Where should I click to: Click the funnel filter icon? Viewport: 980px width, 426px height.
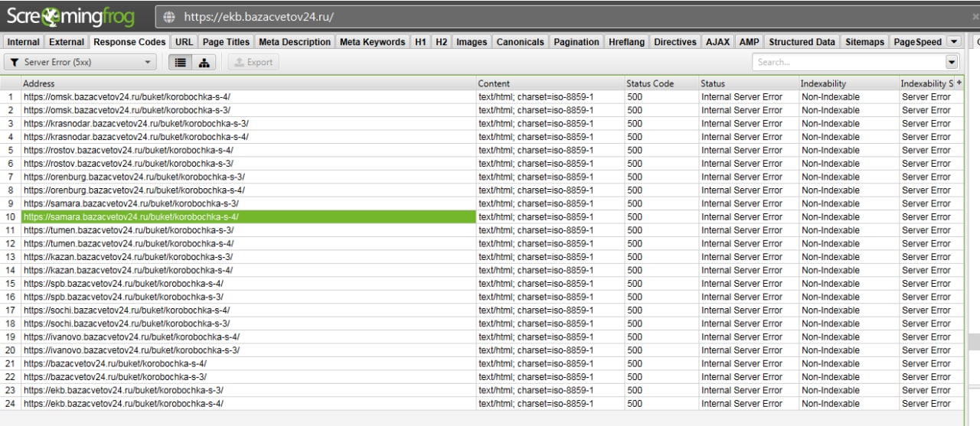click(15, 63)
